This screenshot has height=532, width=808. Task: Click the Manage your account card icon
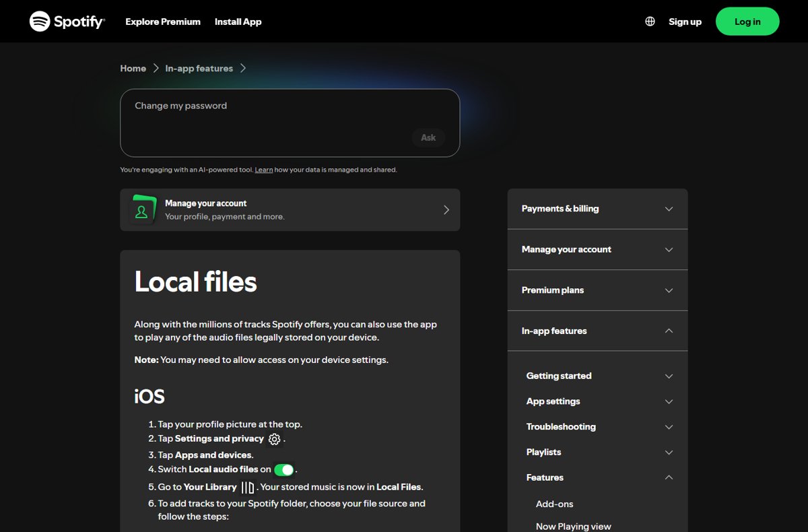[143, 210]
